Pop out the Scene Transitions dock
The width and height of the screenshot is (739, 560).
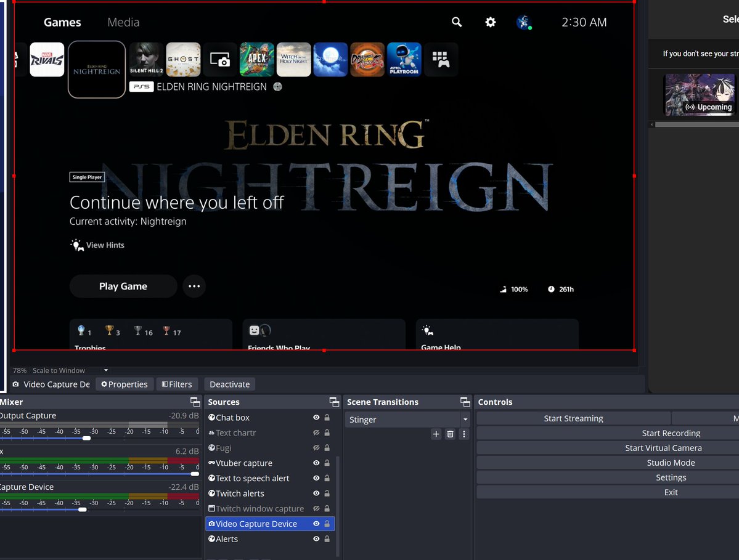click(x=465, y=402)
